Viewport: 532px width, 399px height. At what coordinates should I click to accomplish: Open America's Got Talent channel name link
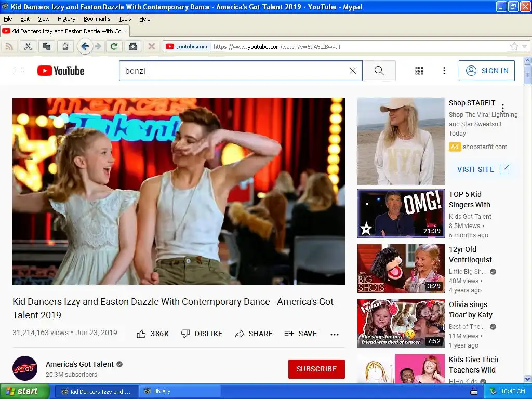(79, 364)
